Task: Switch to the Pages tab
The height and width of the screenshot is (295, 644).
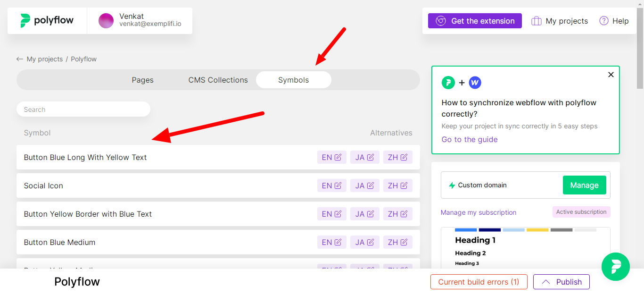Action: click(143, 80)
